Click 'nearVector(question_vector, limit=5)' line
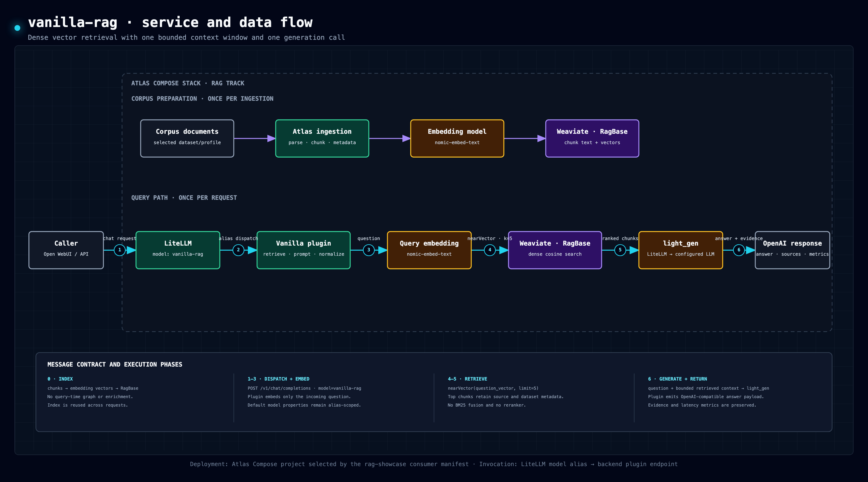 pyautogui.click(x=493, y=388)
